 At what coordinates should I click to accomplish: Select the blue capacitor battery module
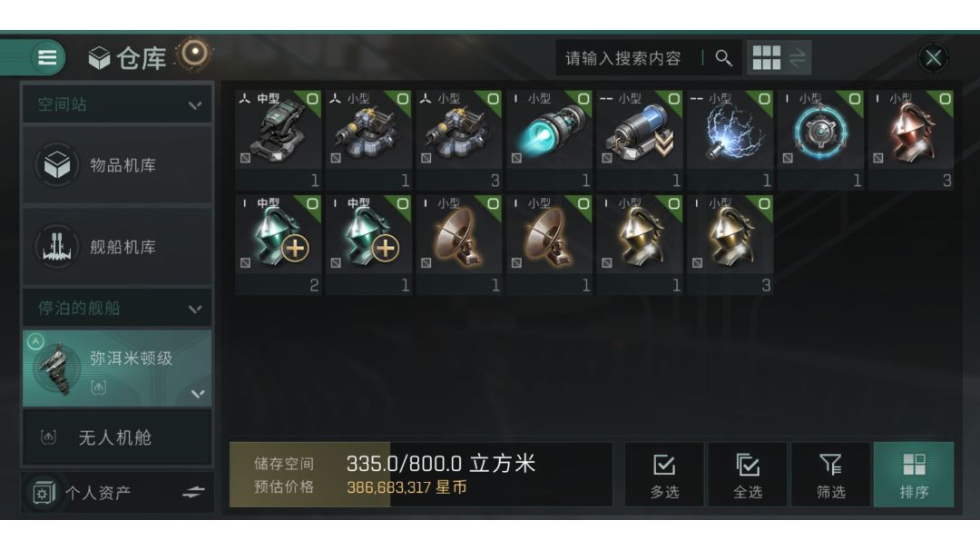pos(640,140)
